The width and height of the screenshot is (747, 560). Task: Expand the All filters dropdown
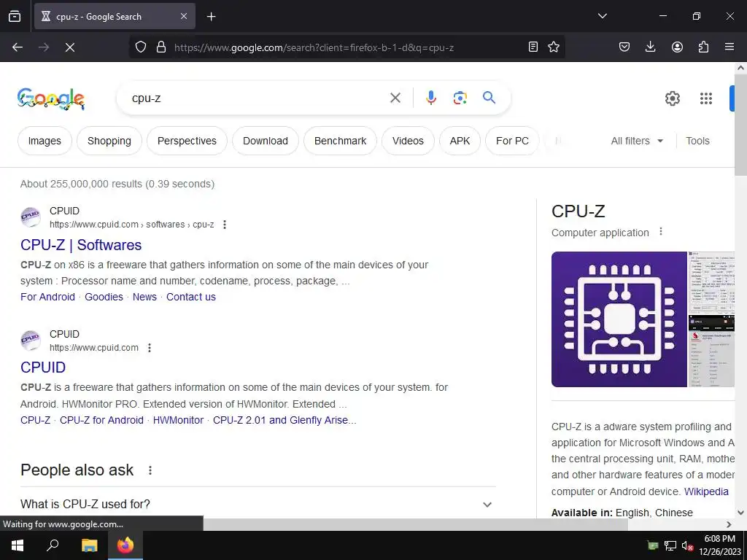[x=637, y=141]
